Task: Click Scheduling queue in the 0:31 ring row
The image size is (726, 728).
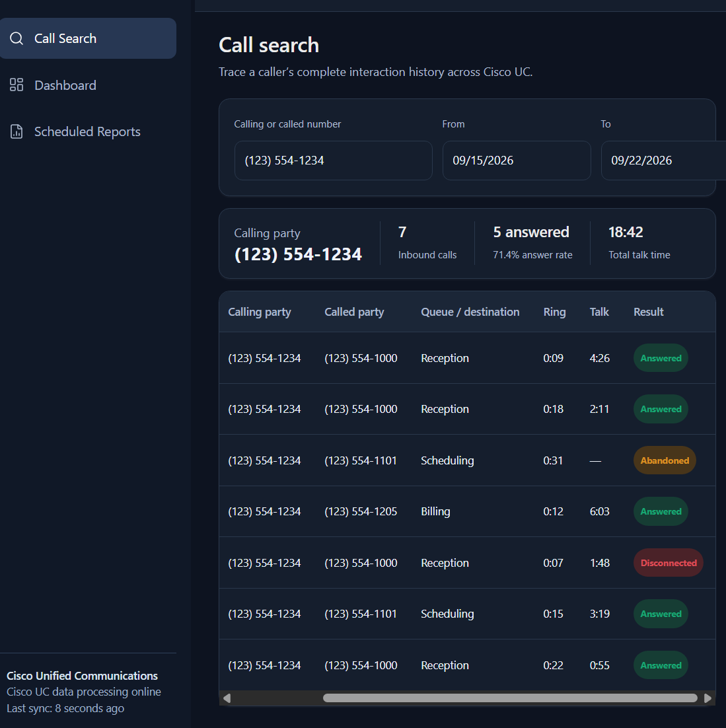Action: tap(447, 460)
